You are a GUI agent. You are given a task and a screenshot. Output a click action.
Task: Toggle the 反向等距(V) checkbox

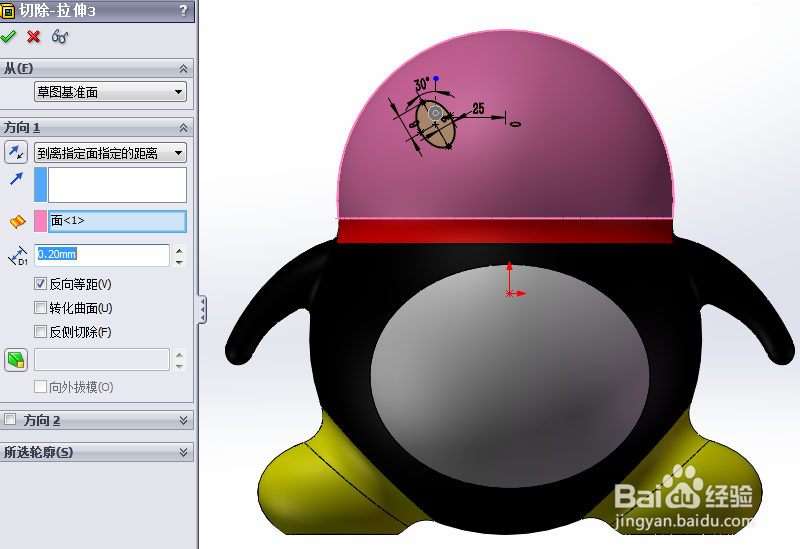click(40, 284)
